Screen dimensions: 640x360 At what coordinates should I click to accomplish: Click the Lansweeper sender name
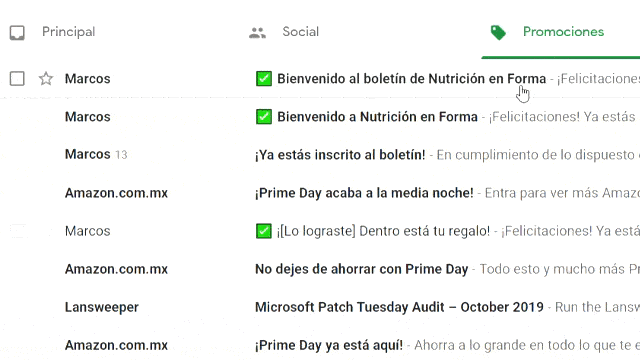[x=102, y=307]
